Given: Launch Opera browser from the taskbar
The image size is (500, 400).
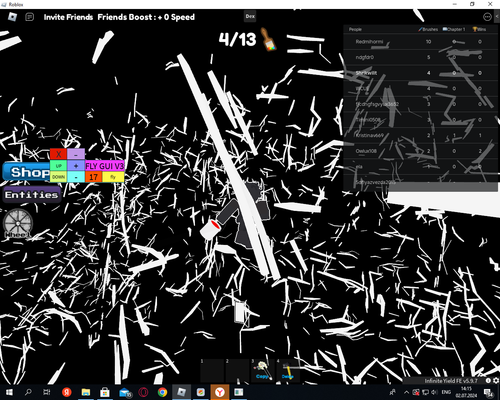Looking at the screenshot, I should coord(143,392).
